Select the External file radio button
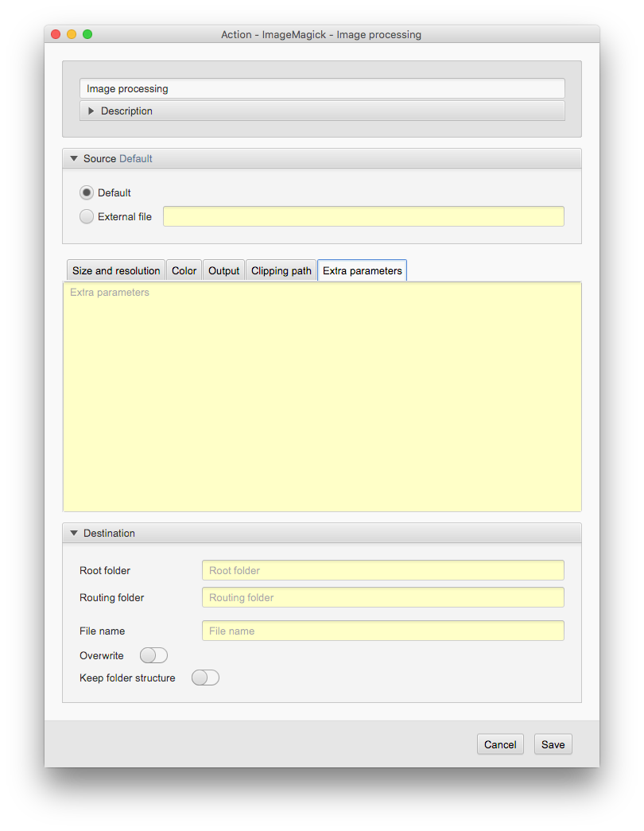 87,216
